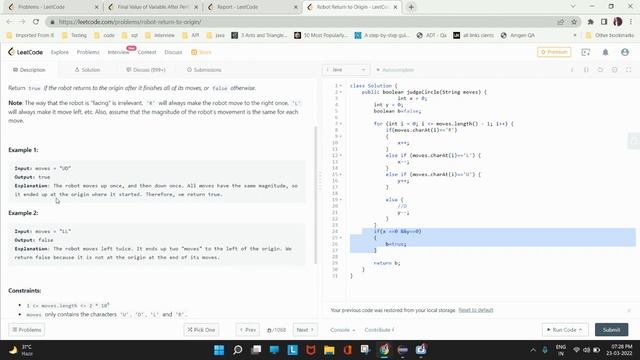Image resolution: width=640 pixels, height=360 pixels.
Task: Click the Premium button
Action: coord(554,52)
